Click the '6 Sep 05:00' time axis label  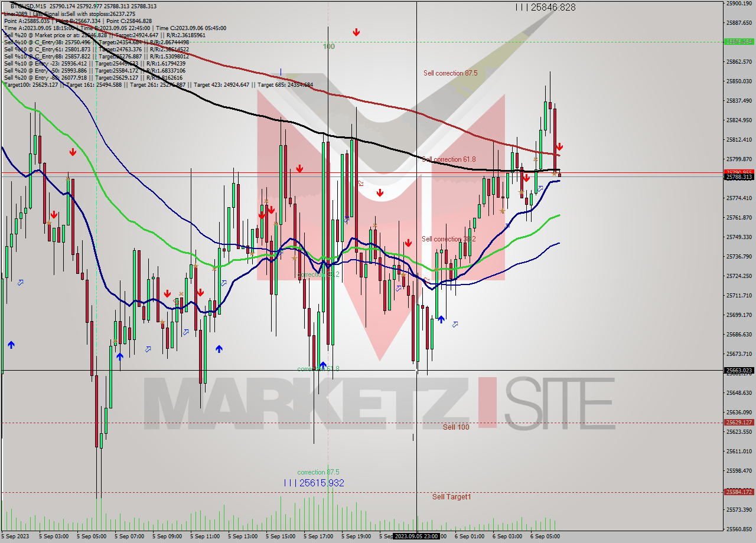tap(545, 537)
